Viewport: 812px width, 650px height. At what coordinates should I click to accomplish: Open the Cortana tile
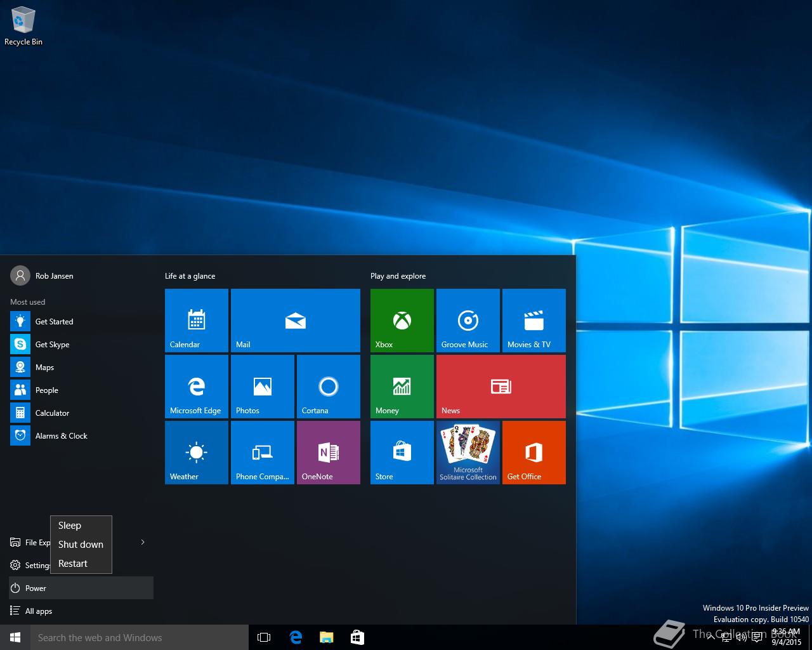[329, 387]
